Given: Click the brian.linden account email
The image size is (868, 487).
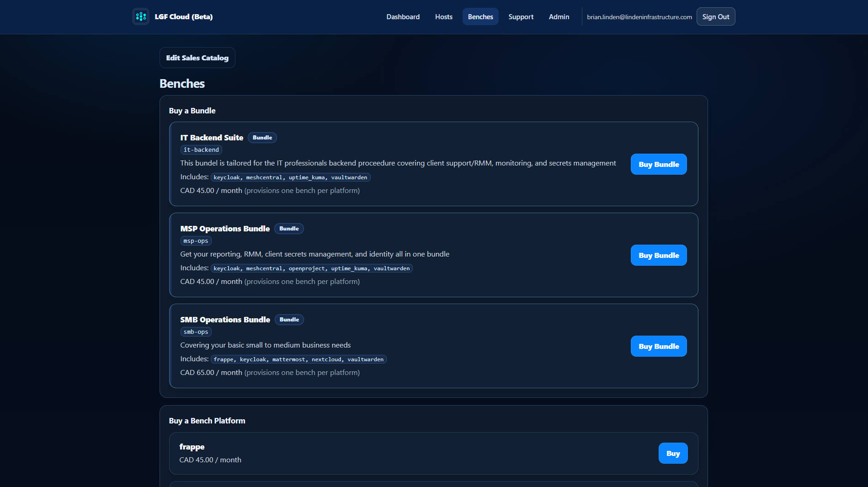Looking at the screenshot, I should [639, 17].
